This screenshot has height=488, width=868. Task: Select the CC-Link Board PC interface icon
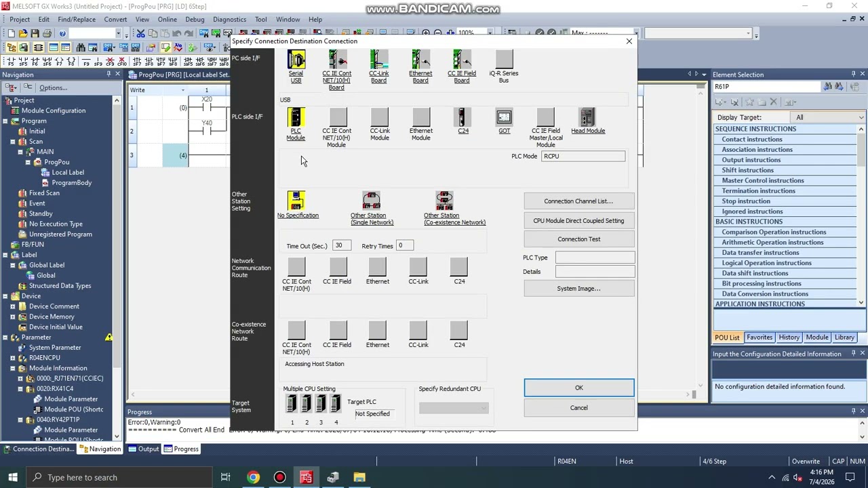[379, 60]
